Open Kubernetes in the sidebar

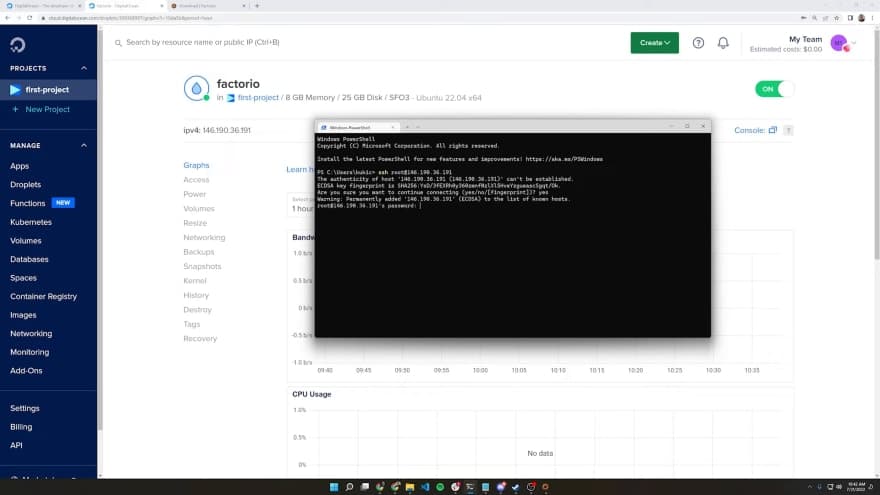pos(31,222)
